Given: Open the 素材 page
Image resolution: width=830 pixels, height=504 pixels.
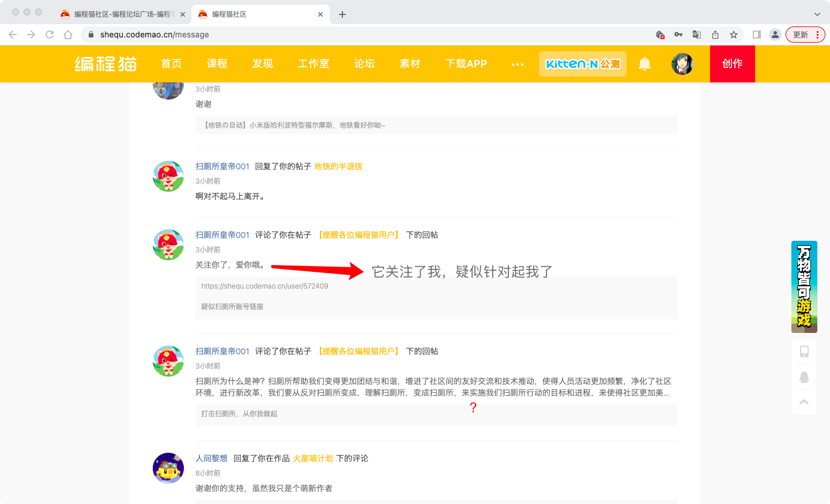Looking at the screenshot, I should 410,63.
